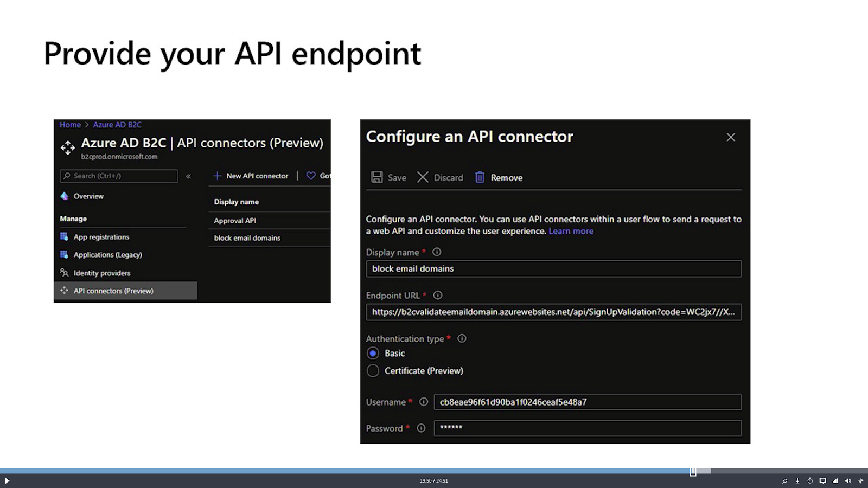Close the Configure an API connector panel
Viewport: 868px width, 488px height.
pyautogui.click(x=731, y=137)
